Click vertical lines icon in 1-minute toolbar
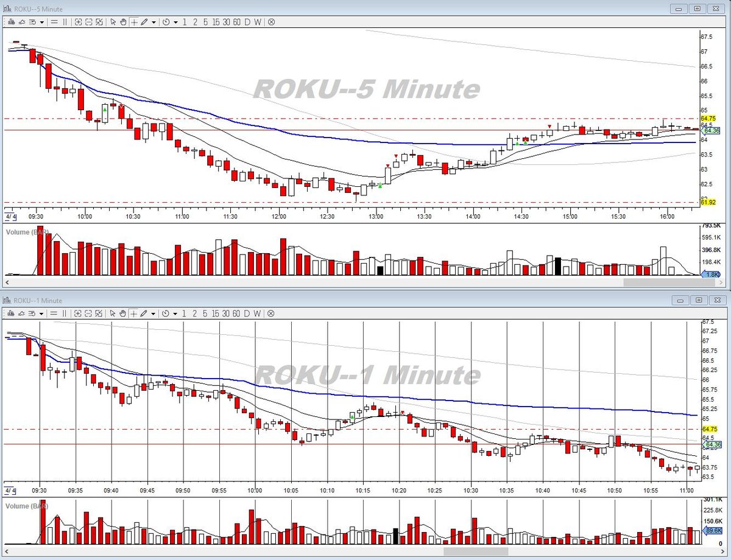 click(x=65, y=313)
